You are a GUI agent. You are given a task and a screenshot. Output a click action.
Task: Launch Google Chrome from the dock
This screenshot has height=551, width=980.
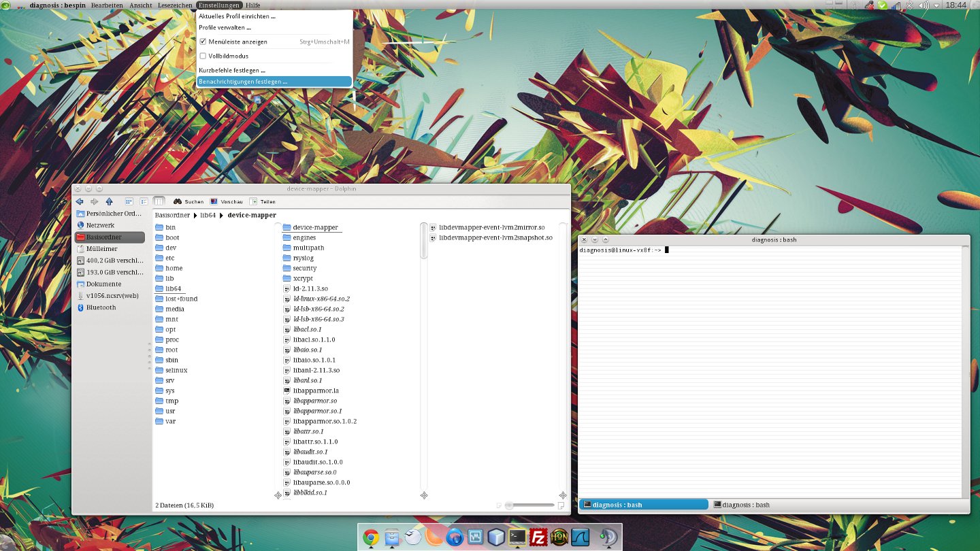coord(371,537)
